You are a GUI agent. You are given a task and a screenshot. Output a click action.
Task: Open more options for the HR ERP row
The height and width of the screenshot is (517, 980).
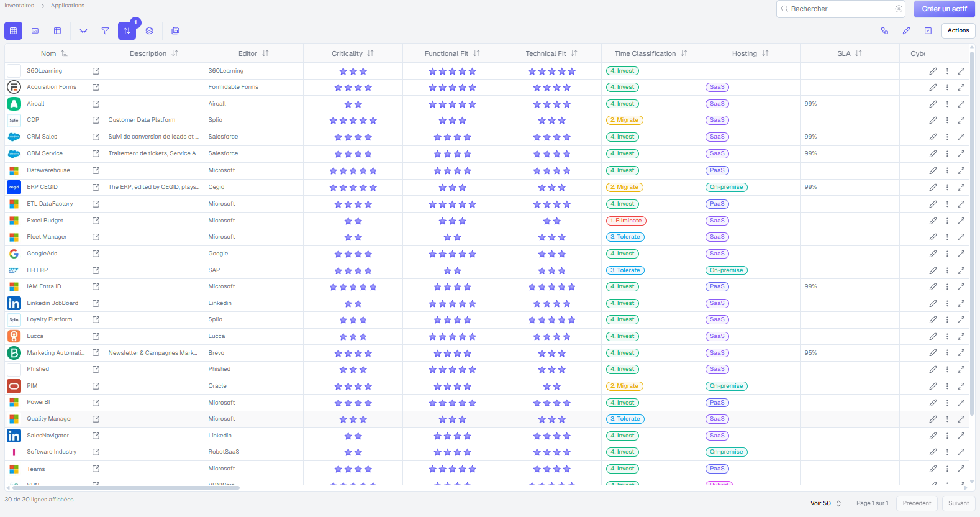click(x=947, y=270)
